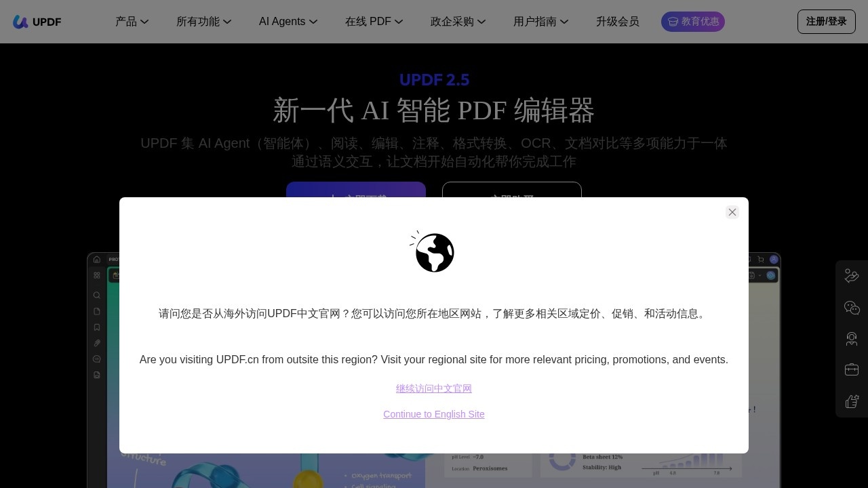Viewport: 868px width, 488px height.
Task: Click the 继续访问中文官网 link
Action: pos(434,388)
